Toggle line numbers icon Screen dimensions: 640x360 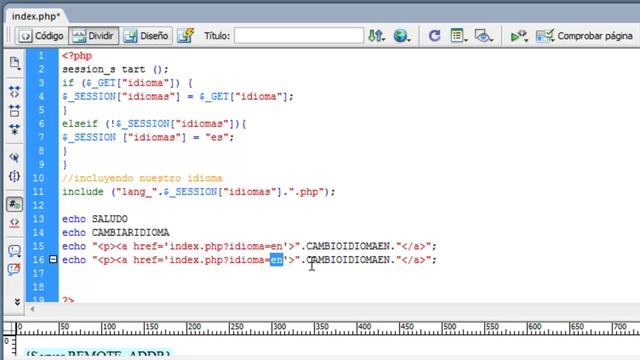(15, 204)
